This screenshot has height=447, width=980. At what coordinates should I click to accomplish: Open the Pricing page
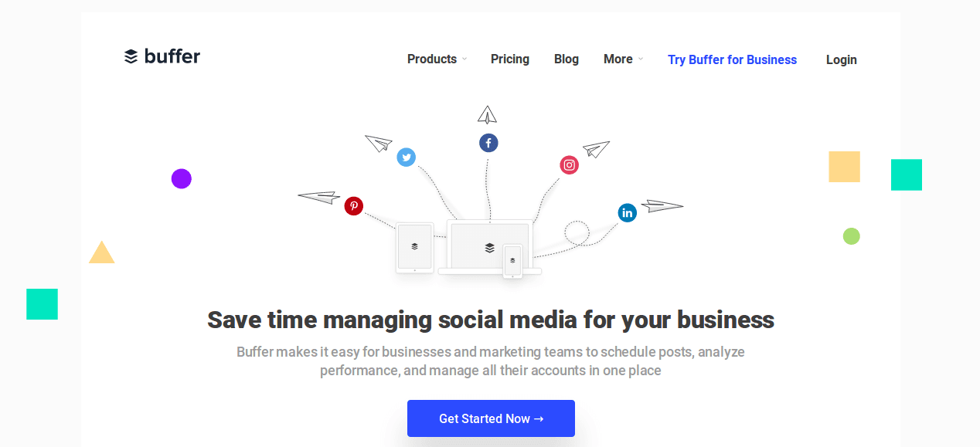point(510,59)
